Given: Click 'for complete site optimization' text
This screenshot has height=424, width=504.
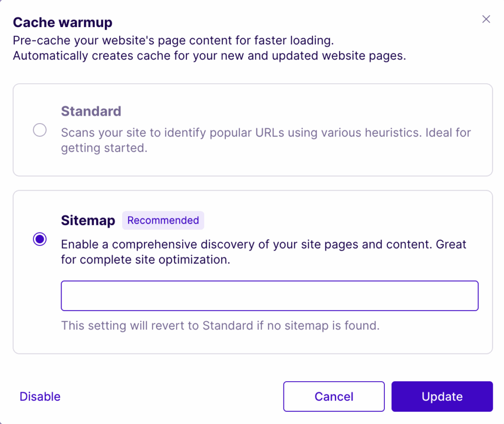Looking at the screenshot, I should [x=146, y=260].
